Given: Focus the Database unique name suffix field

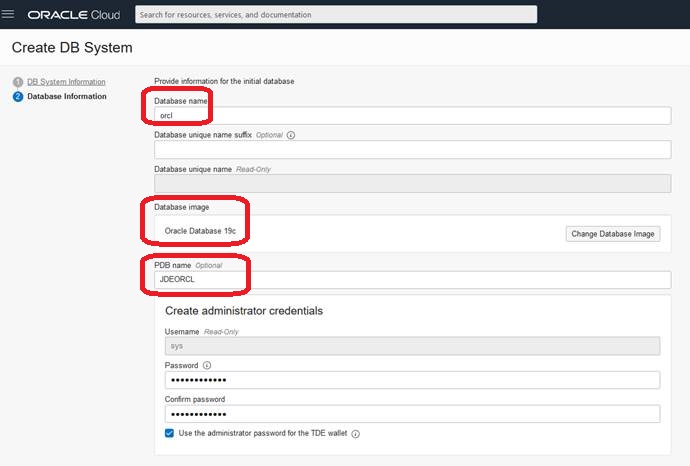Looking at the screenshot, I should 412,150.
